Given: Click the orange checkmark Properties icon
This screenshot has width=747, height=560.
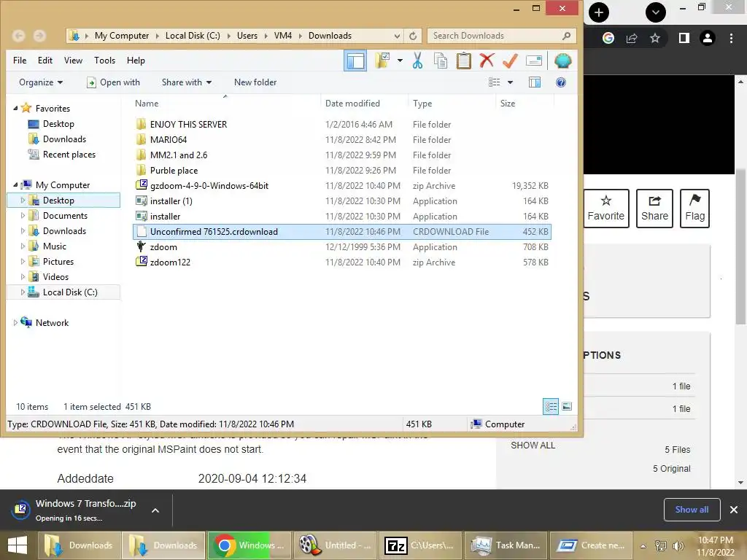Looking at the screenshot, I should tap(510, 61).
